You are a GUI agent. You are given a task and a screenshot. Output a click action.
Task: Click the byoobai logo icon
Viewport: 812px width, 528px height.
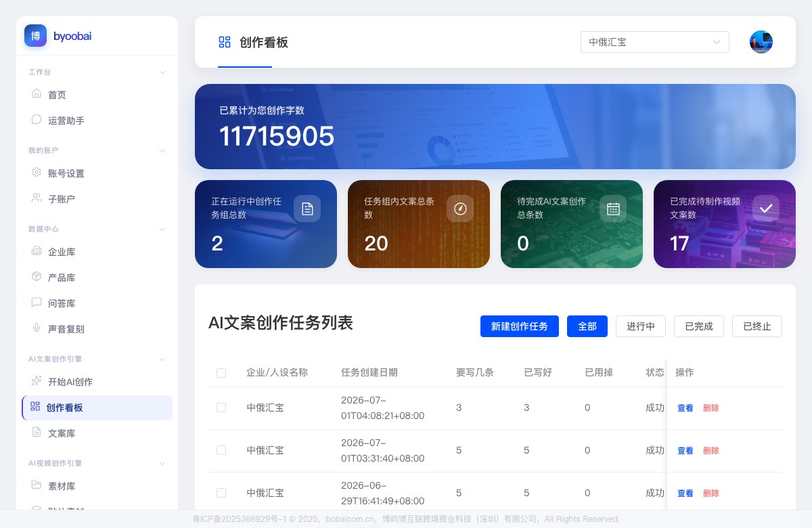(x=36, y=36)
